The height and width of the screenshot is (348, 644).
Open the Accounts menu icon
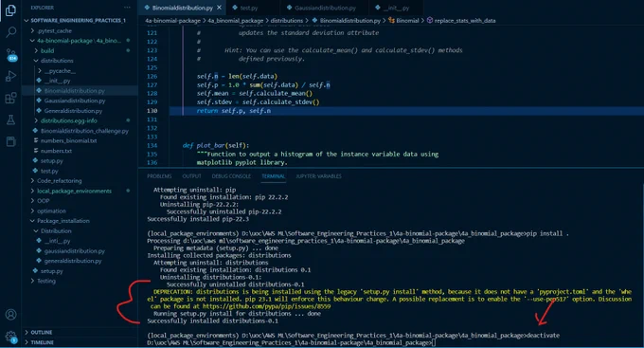[10, 315]
